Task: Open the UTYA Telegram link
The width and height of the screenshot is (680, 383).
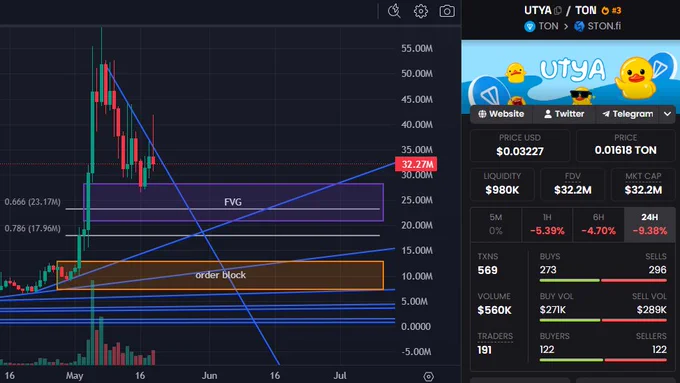Action: (627, 114)
